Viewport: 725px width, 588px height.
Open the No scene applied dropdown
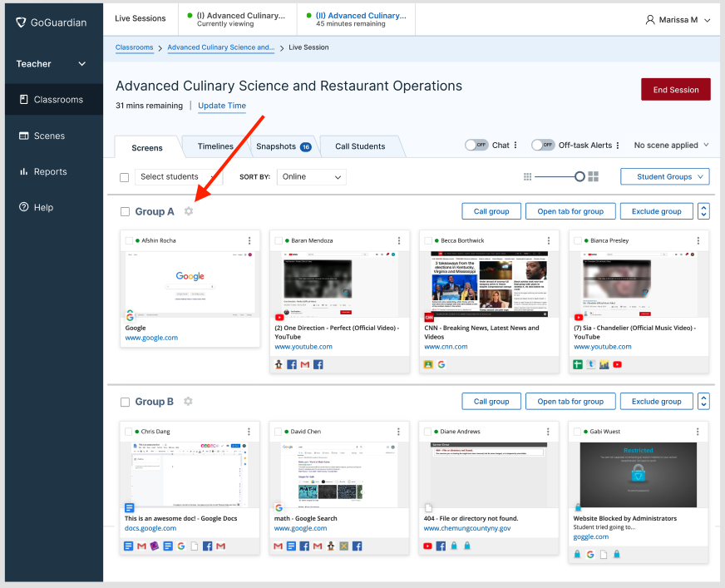[671, 145]
